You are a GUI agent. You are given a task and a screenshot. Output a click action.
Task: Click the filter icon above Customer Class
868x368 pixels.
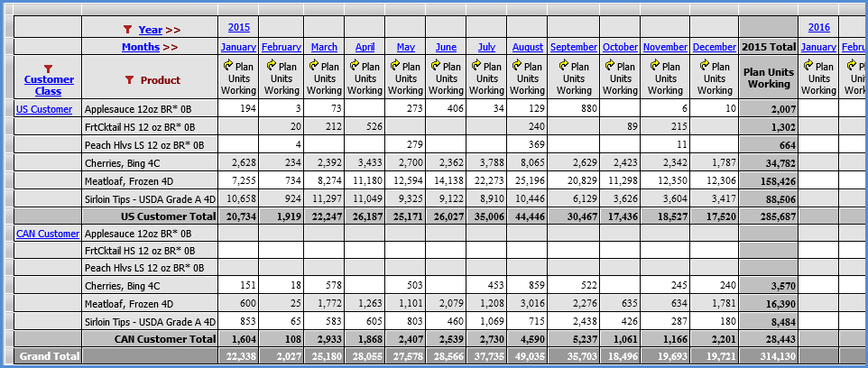click(x=49, y=69)
